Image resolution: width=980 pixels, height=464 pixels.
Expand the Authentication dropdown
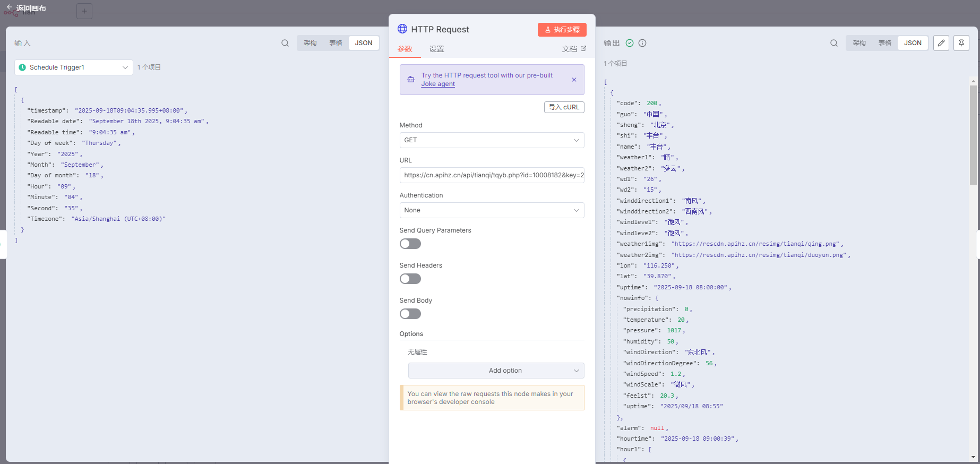pos(492,210)
